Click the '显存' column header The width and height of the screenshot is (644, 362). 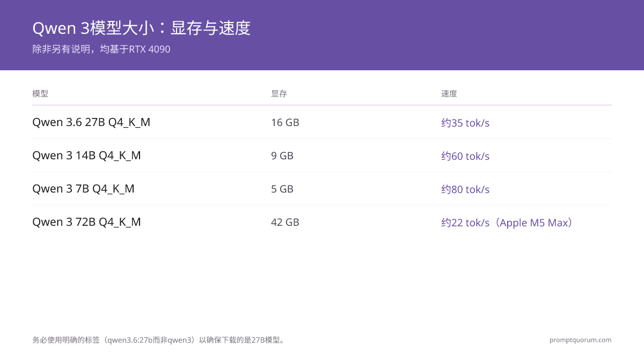(x=279, y=93)
